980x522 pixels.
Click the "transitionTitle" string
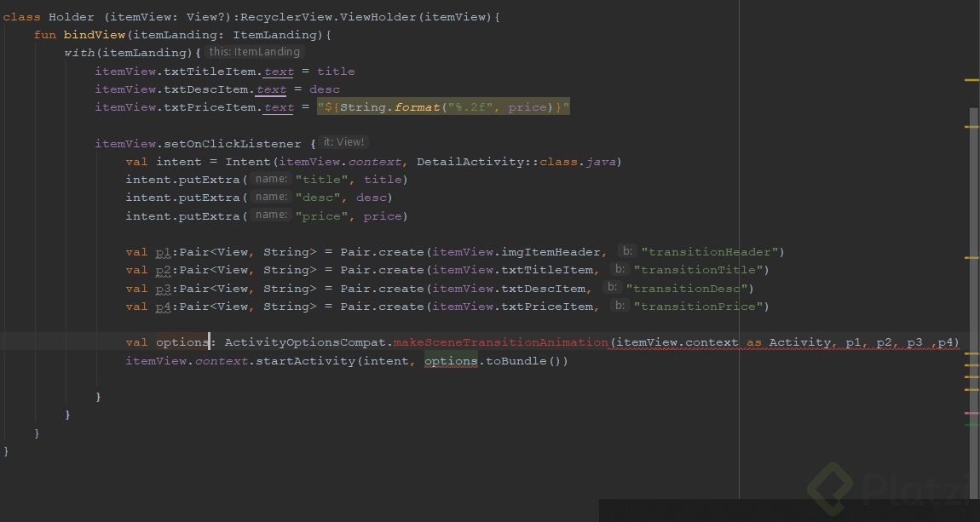pyautogui.click(x=698, y=270)
